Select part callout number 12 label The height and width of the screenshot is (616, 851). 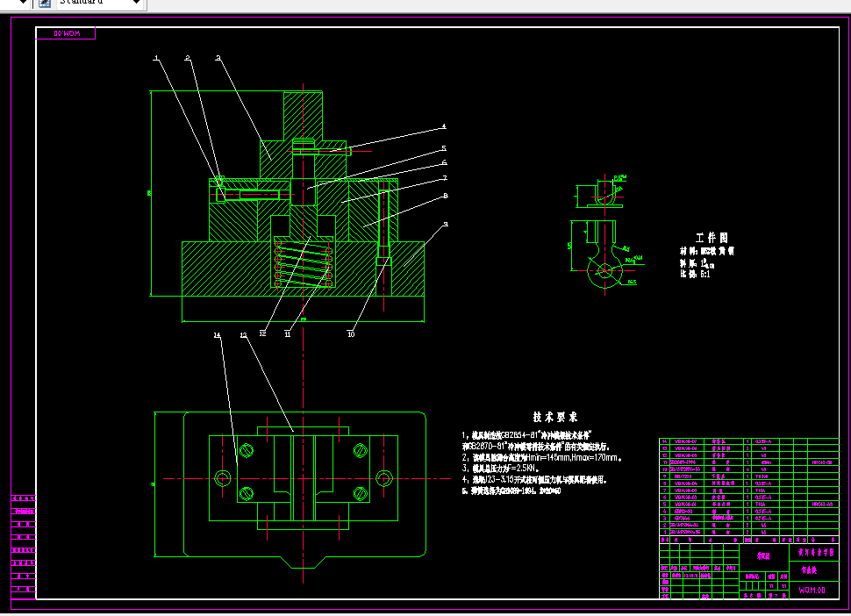(x=262, y=333)
